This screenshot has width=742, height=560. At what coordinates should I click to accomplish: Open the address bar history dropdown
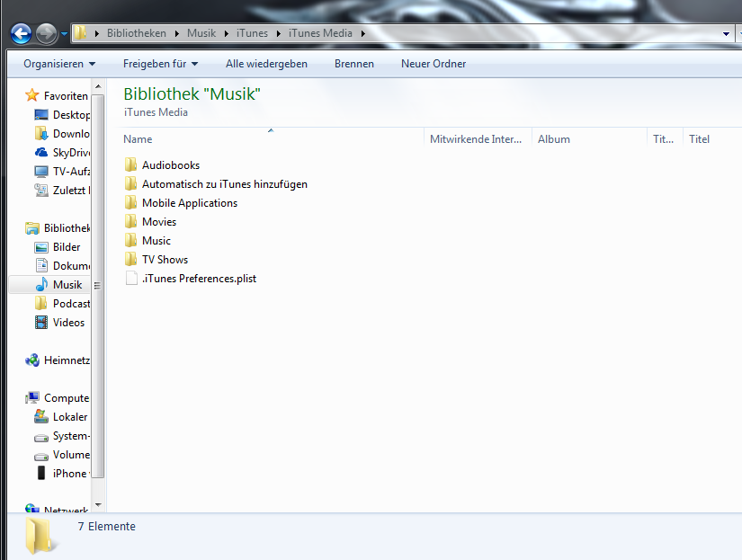(x=726, y=33)
